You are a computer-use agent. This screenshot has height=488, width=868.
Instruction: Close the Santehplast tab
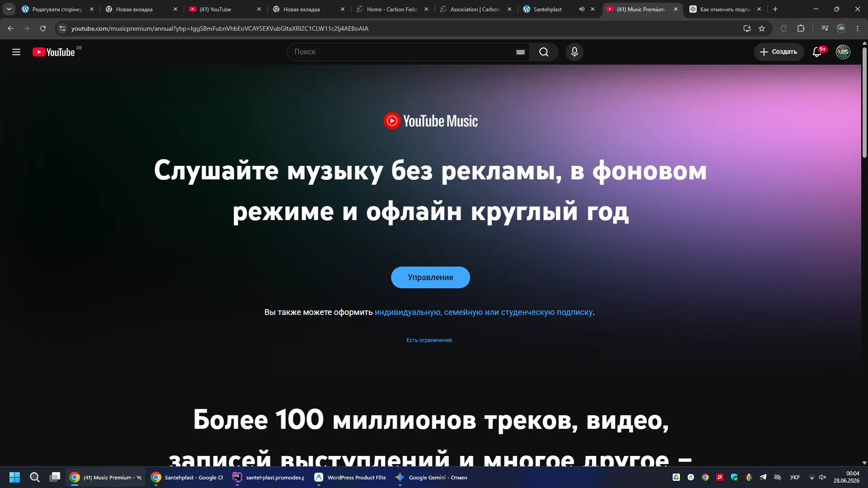coord(593,9)
